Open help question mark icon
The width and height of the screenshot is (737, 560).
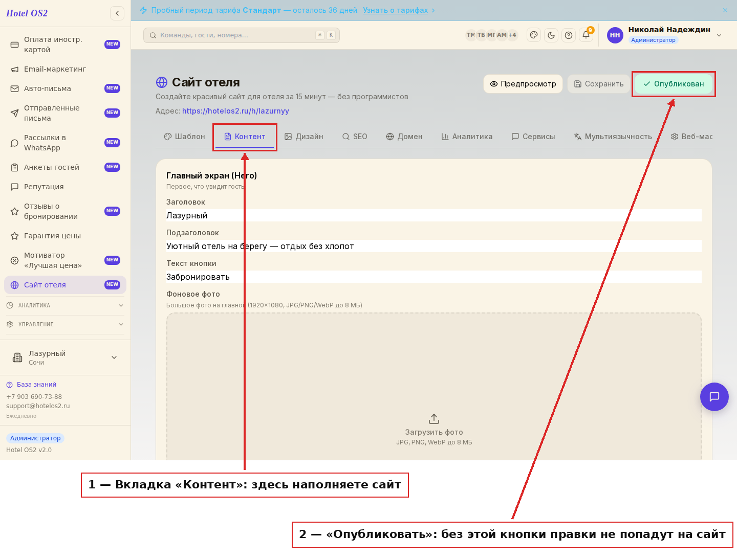(569, 35)
